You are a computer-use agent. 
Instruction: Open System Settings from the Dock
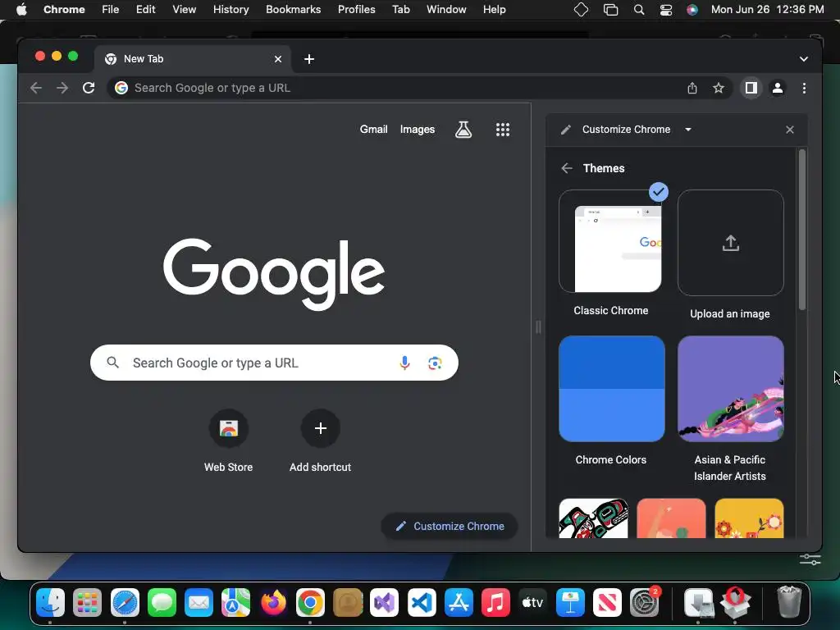point(645,603)
